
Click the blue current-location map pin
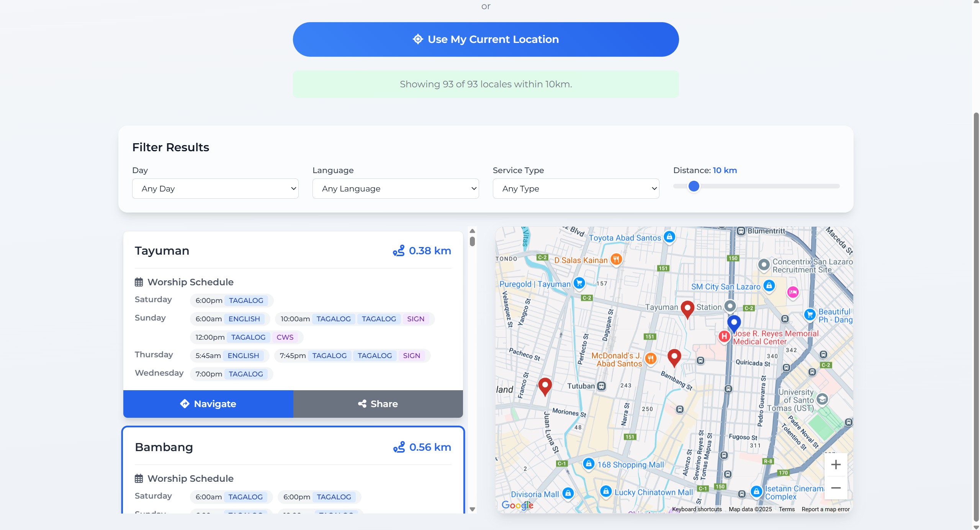coord(734,323)
